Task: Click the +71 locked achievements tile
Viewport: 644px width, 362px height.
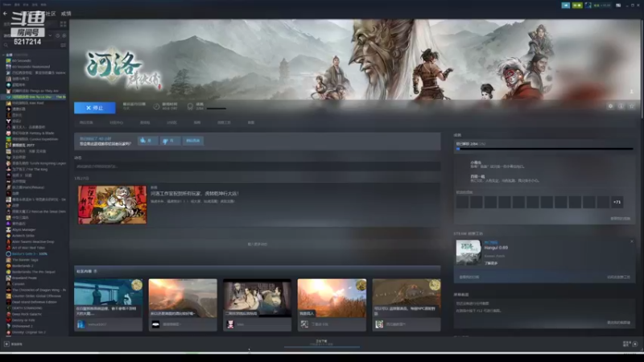Action: [617, 202]
